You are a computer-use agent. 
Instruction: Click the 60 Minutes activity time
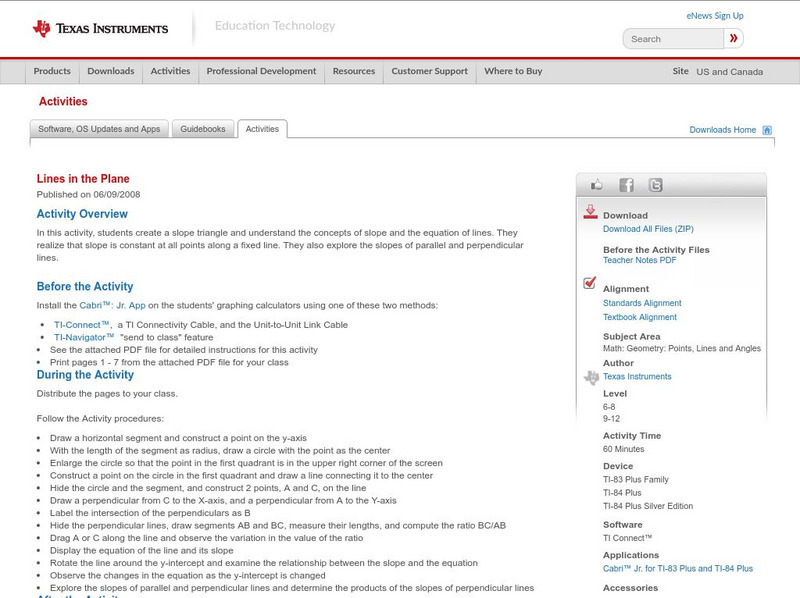pos(623,449)
